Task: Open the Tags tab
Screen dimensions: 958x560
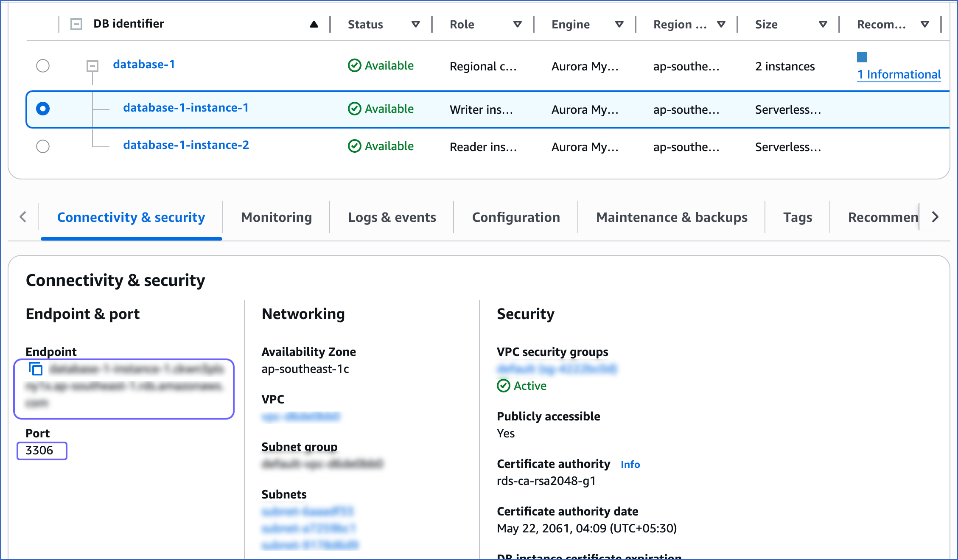Action: click(x=798, y=217)
